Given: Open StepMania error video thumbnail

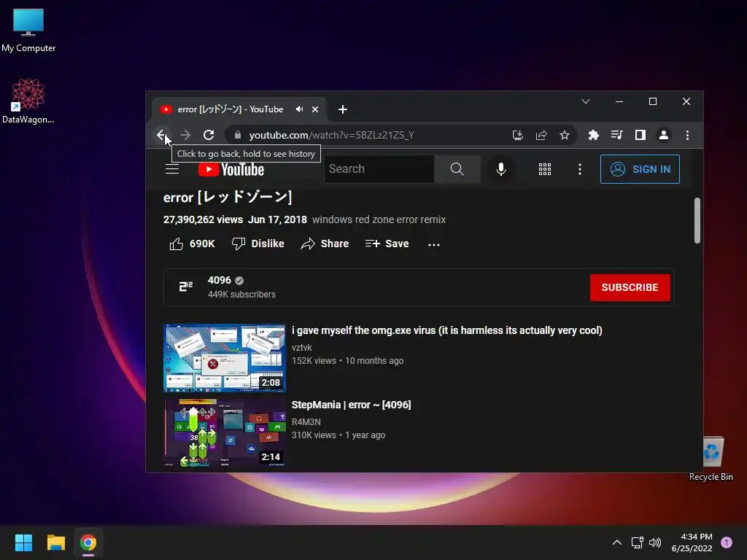Looking at the screenshot, I should coord(225,432).
